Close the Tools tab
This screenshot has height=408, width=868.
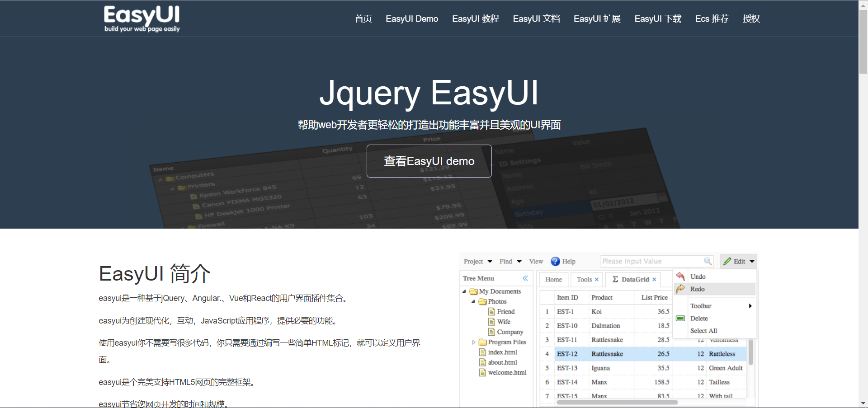597,279
